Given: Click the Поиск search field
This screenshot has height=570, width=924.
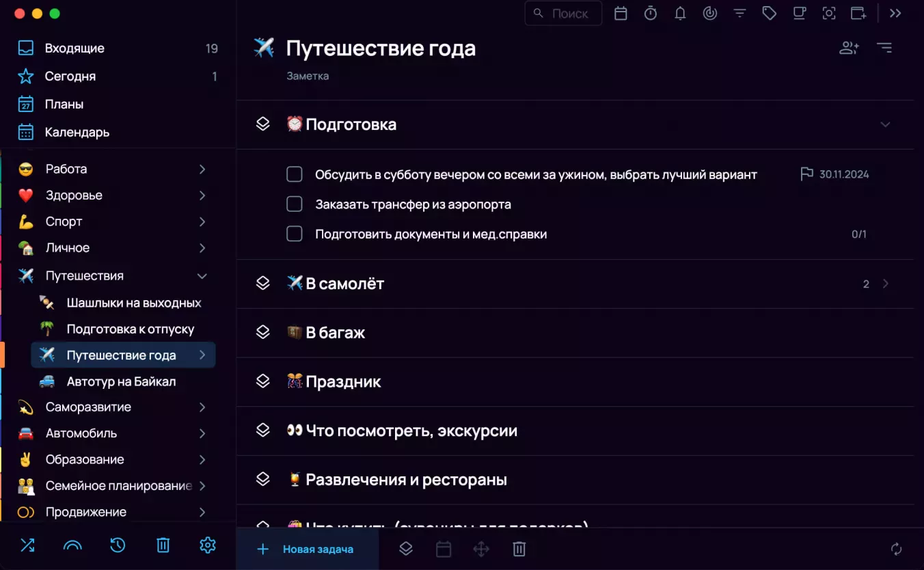Looking at the screenshot, I should click(563, 13).
